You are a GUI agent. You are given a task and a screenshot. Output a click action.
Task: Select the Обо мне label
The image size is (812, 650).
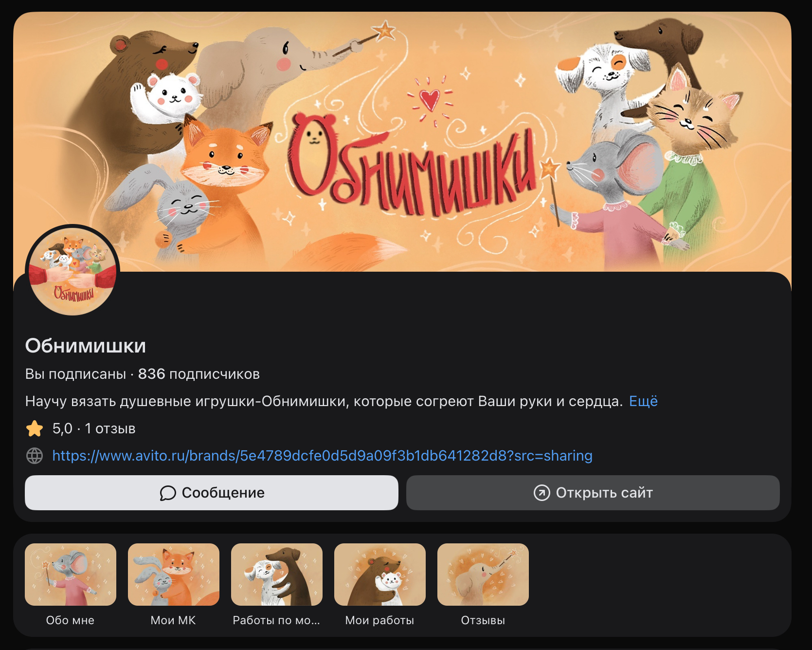click(70, 620)
